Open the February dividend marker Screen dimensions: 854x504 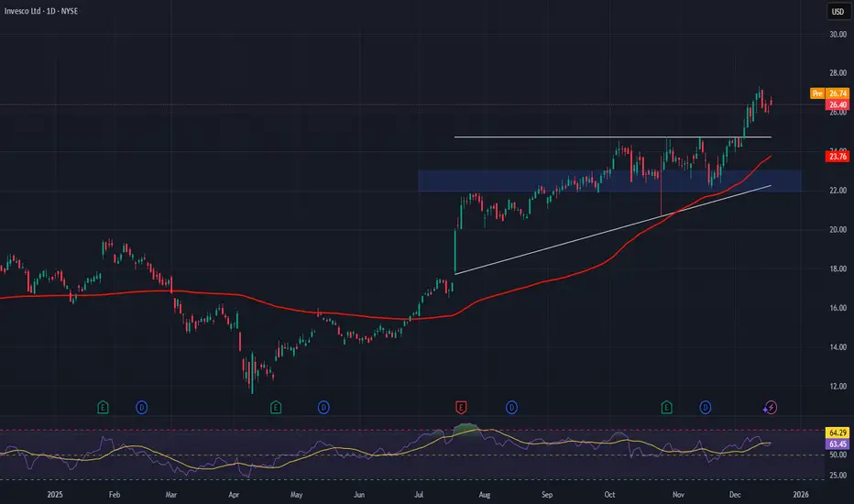(x=142, y=407)
